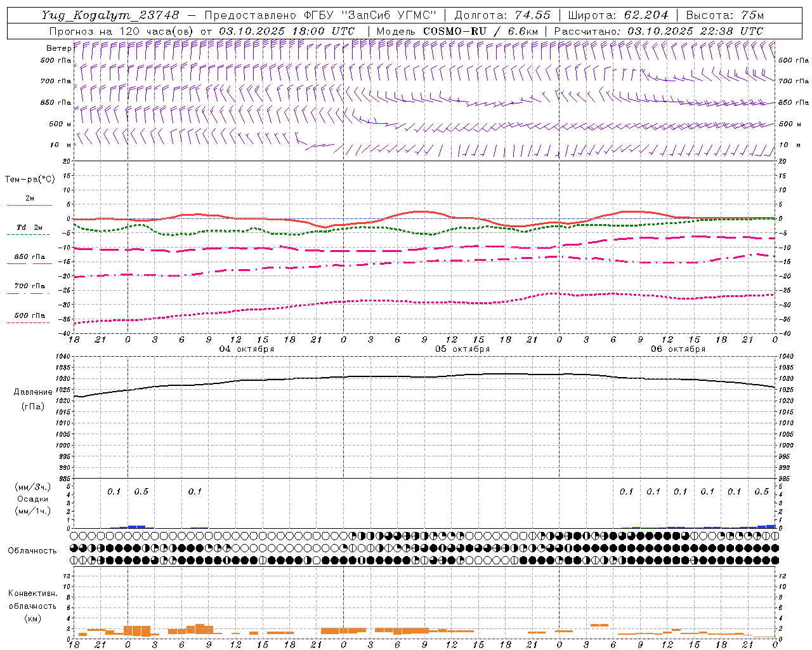Click the (мм/1ч.) precipitation unit label
Screen dimensions: 812x650
33,511
